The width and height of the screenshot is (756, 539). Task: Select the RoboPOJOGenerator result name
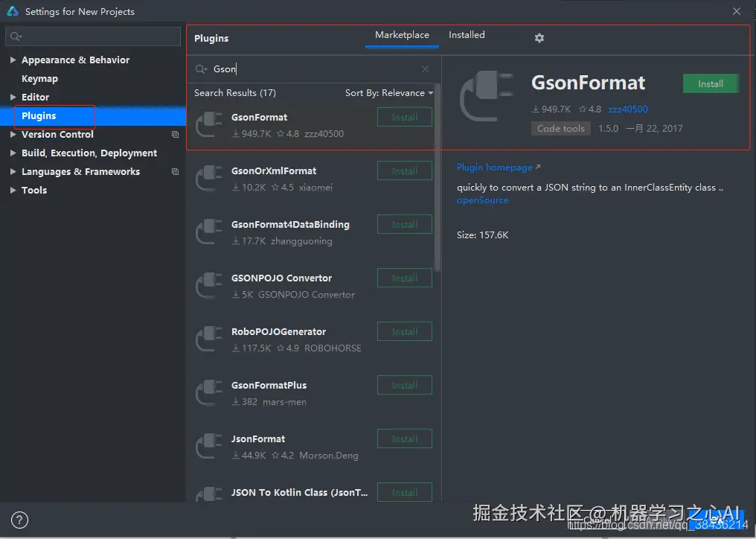(279, 331)
